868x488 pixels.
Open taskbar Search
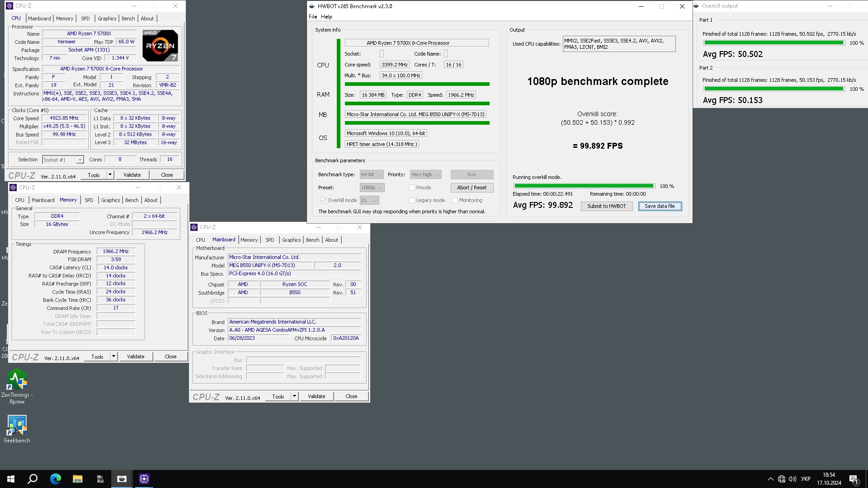33,479
